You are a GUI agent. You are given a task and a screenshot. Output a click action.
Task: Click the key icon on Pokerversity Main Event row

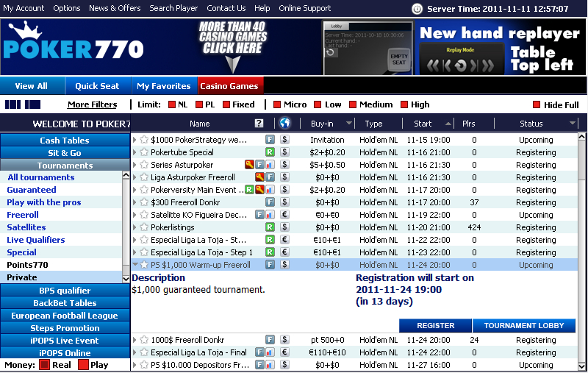[x=259, y=190]
